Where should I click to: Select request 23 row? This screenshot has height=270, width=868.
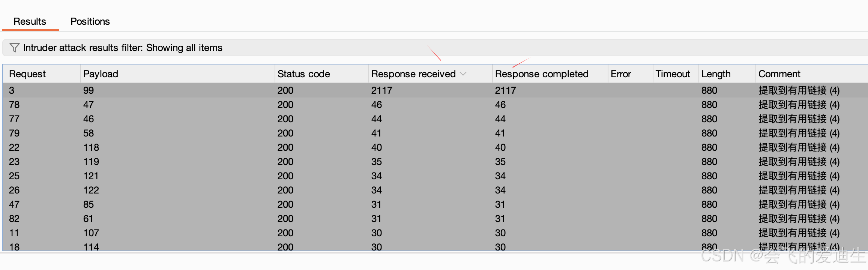tap(435, 162)
